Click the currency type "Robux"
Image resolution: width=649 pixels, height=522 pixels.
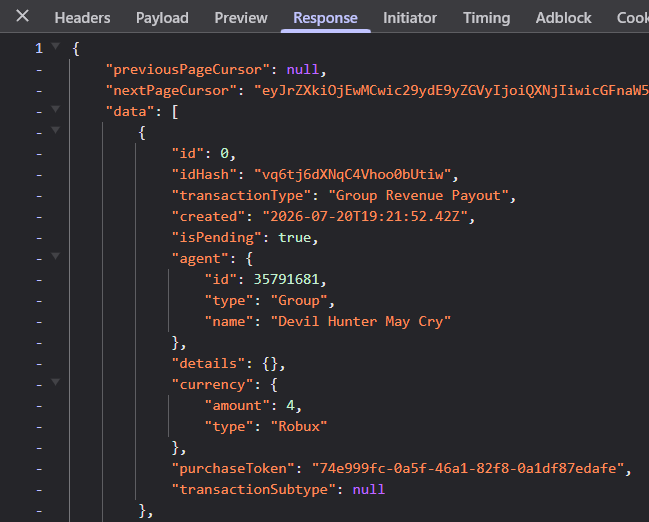(299, 426)
